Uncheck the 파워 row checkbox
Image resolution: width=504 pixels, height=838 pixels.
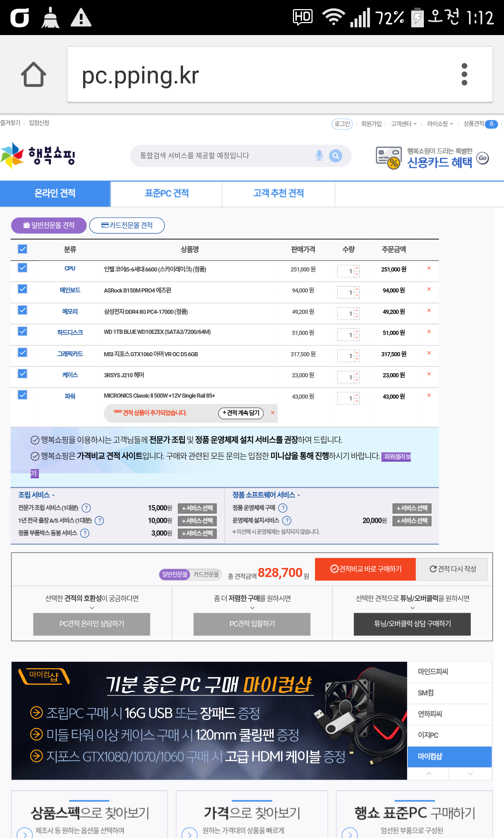[22, 395]
